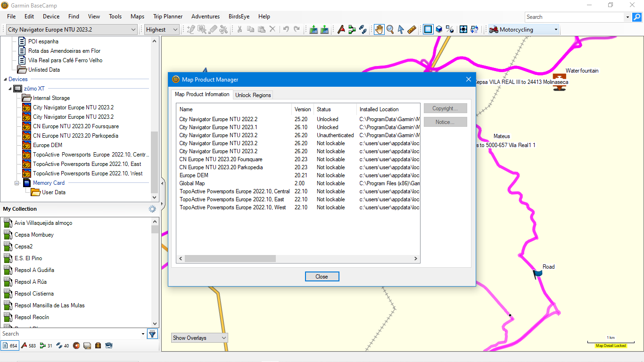Screen dimensions: 644x362
Task: Click the Water fountain waypoint symbol on map
Action: pos(560,82)
